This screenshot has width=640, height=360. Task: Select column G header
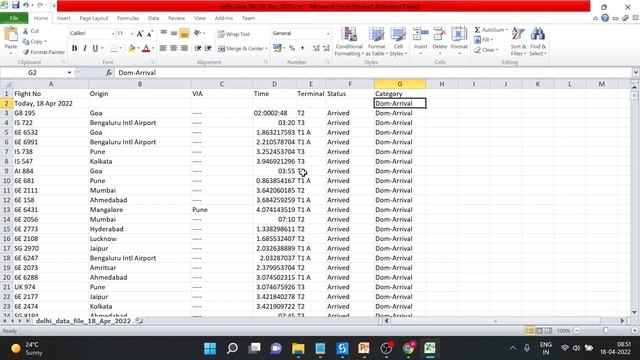pos(400,84)
